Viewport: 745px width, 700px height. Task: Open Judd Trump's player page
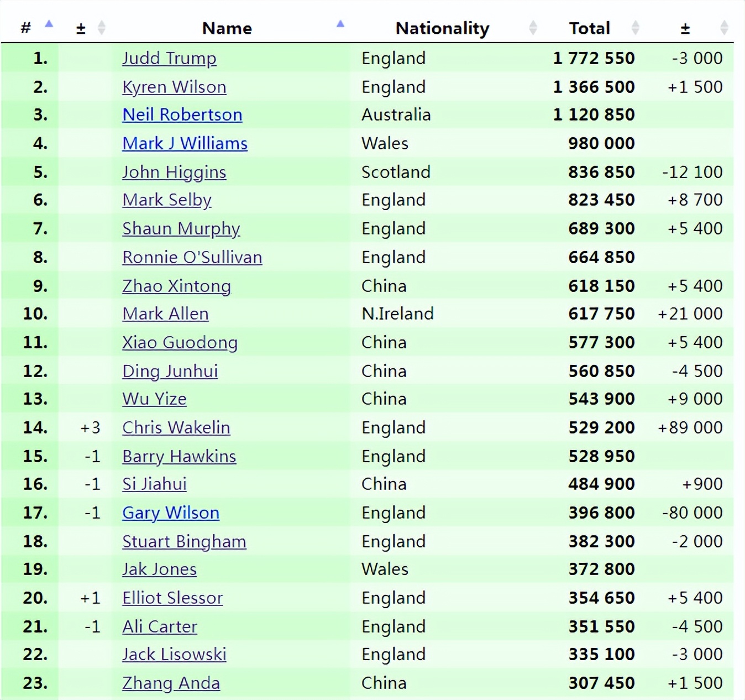click(x=169, y=58)
